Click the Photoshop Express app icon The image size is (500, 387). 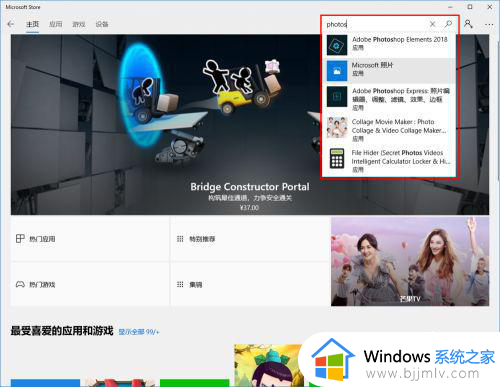click(x=337, y=96)
